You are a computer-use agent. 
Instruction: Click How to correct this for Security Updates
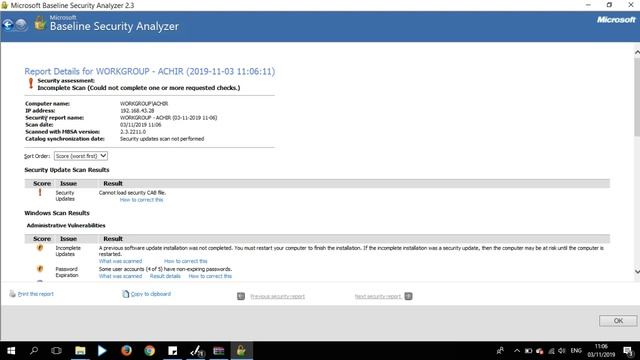[141, 200]
